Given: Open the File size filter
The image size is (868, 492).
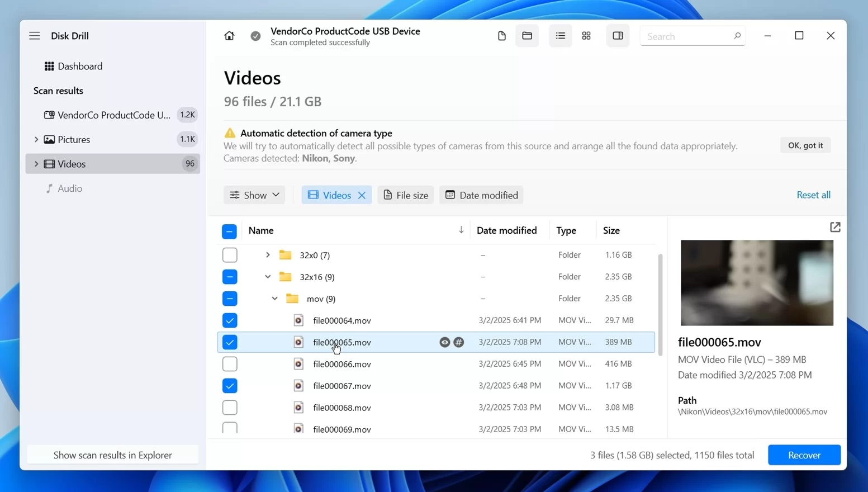Looking at the screenshot, I should coord(406,195).
